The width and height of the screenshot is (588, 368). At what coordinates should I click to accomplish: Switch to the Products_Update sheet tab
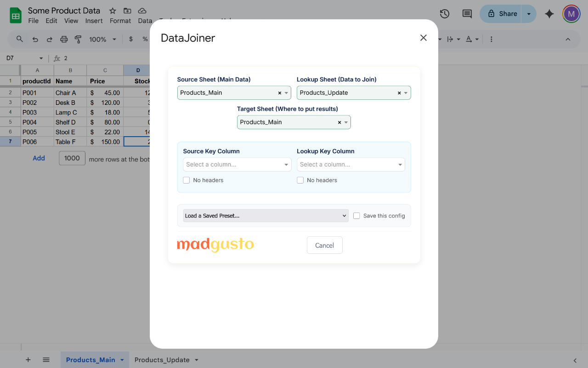click(x=162, y=360)
